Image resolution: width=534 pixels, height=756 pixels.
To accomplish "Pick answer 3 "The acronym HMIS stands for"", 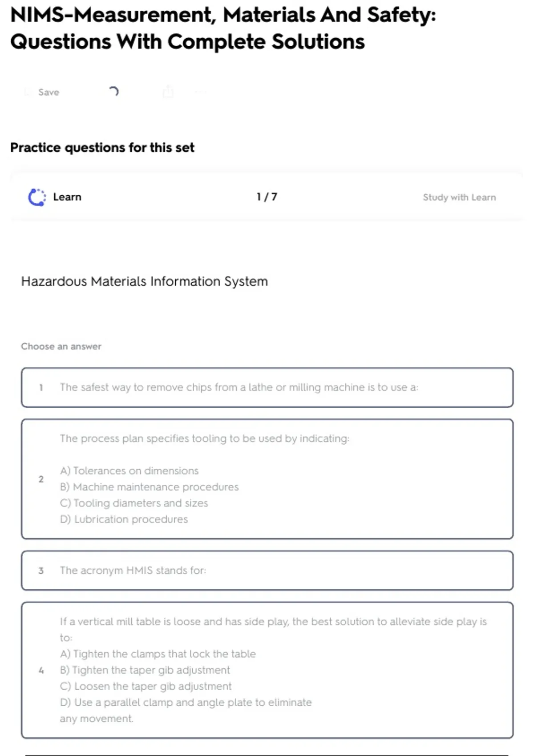I will [x=267, y=570].
